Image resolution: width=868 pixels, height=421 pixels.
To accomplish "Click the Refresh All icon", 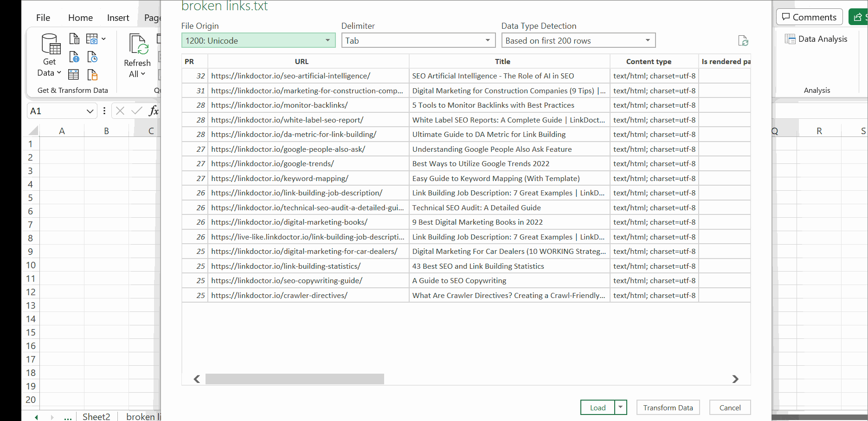I will [138, 45].
